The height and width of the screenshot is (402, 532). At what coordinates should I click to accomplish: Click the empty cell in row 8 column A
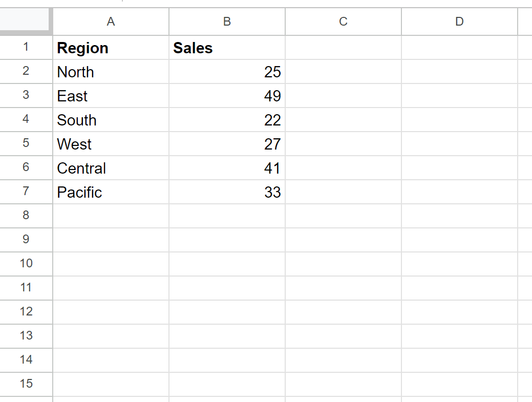click(x=111, y=216)
